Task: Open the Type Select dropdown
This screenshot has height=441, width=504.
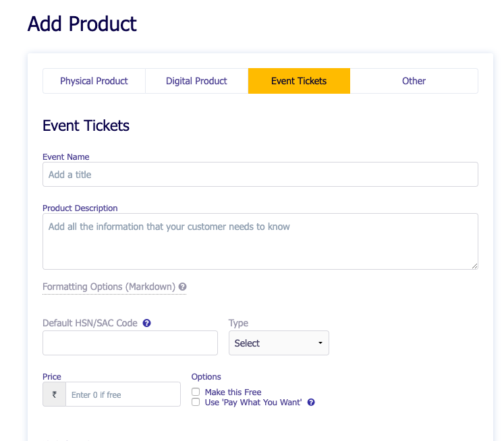Action: coord(279,343)
